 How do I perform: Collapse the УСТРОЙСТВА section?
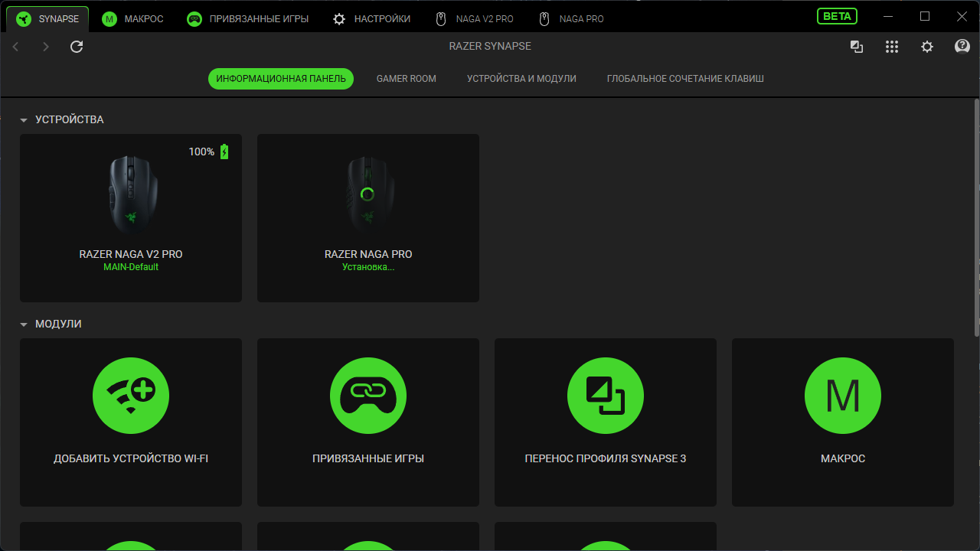point(24,120)
